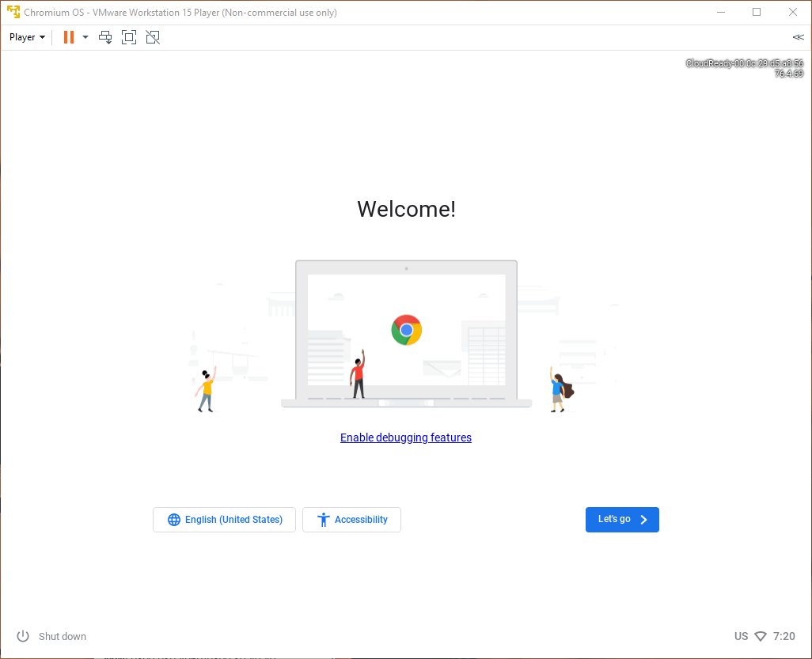Open Accessibility settings
812x659 pixels.
pyautogui.click(x=351, y=520)
